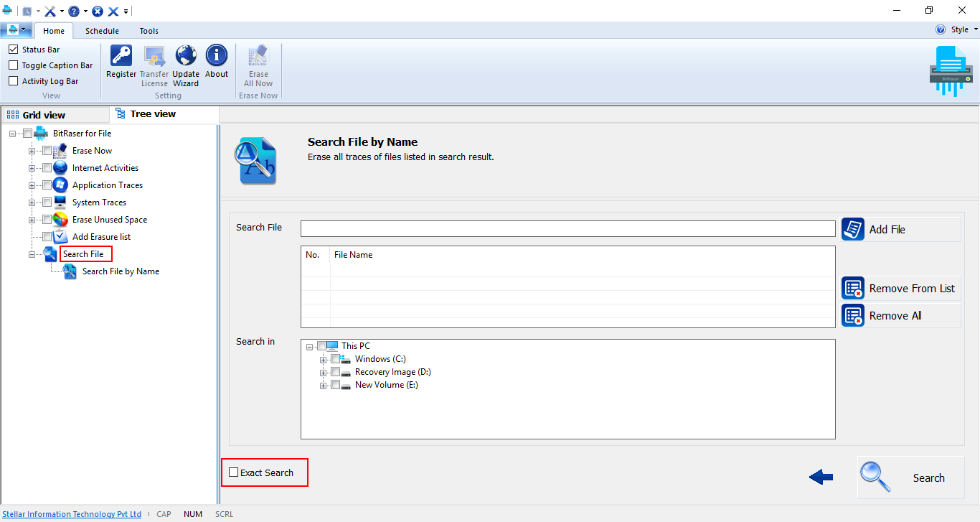Click the Remove From List button
Screen dimensions: 980x522
[x=900, y=289]
